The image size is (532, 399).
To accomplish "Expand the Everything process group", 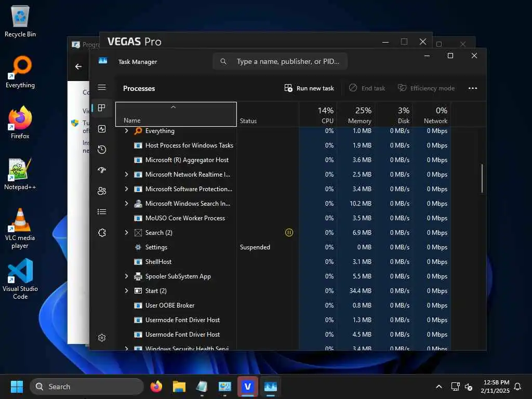I will tap(127, 131).
